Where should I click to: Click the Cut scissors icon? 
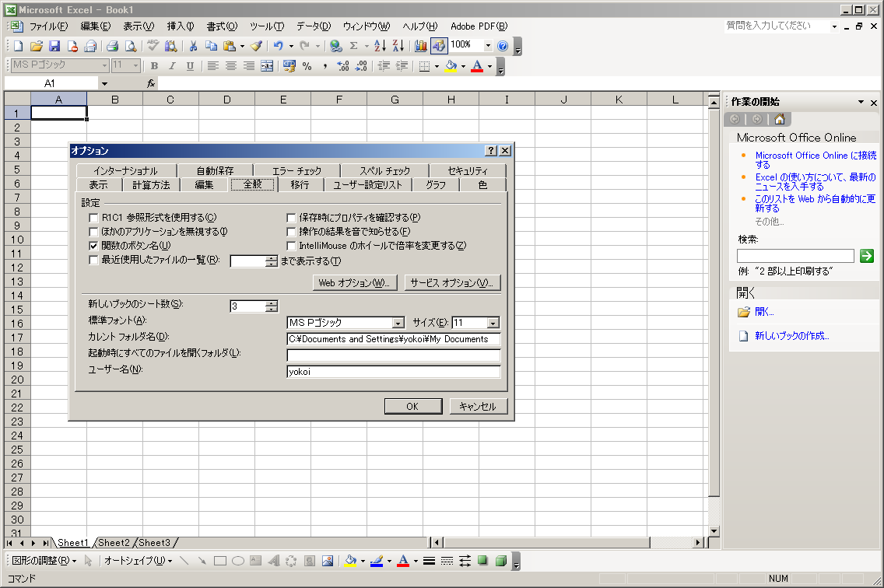(x=193, y=46)
